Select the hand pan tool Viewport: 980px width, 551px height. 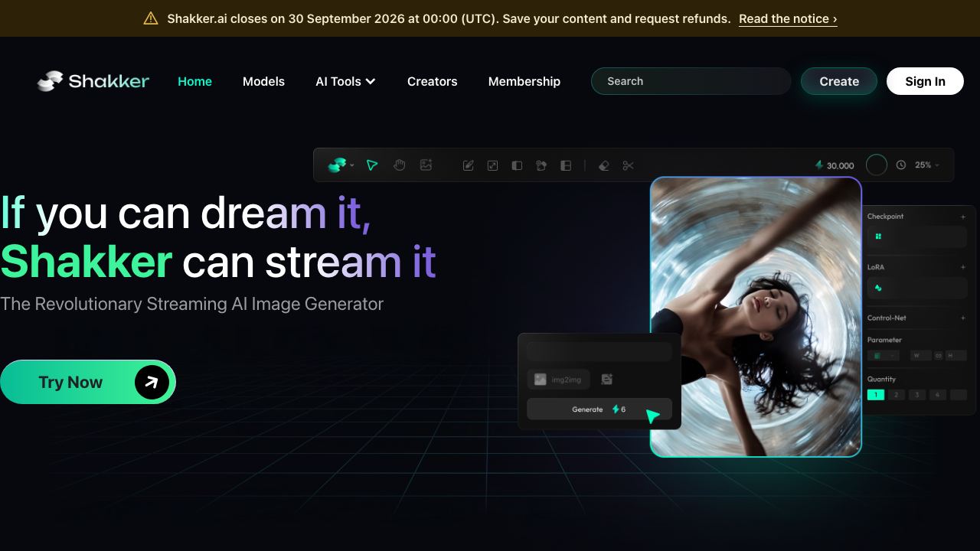pyautogui.click(x=399, y=165)
